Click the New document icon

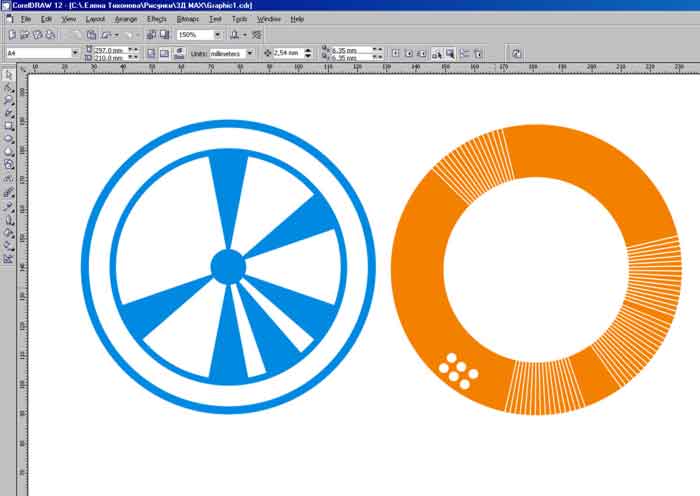(x=12, y=35)
